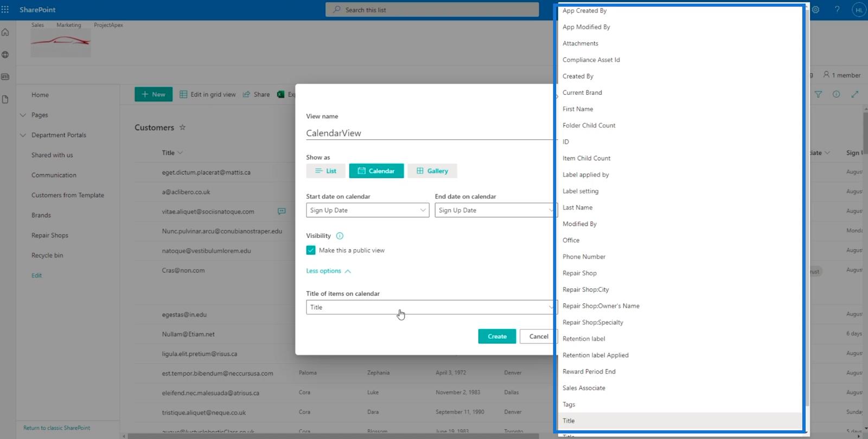Open Brands nav link
868x439 pixels.
click(x=41, y=215)
